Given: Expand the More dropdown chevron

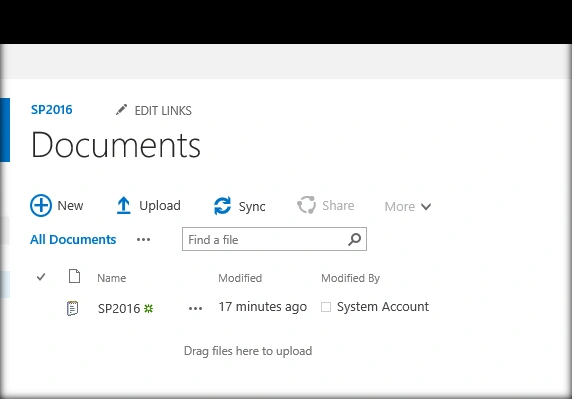Looking at the screenshot, I should click(x=426, y=207).
